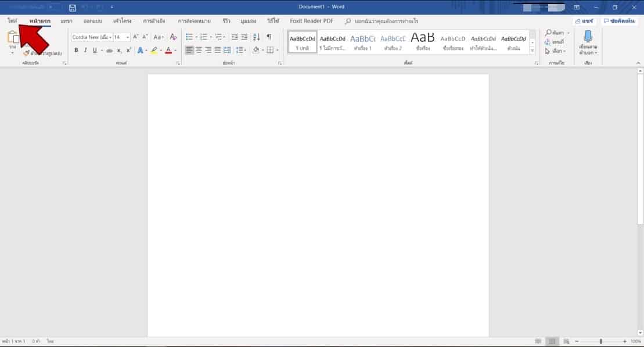The width and height of the screenshot is (644, 347).
Task: Click the ข้อคิดเห็น (Comments) button
Action: click(x=619, y=21)
